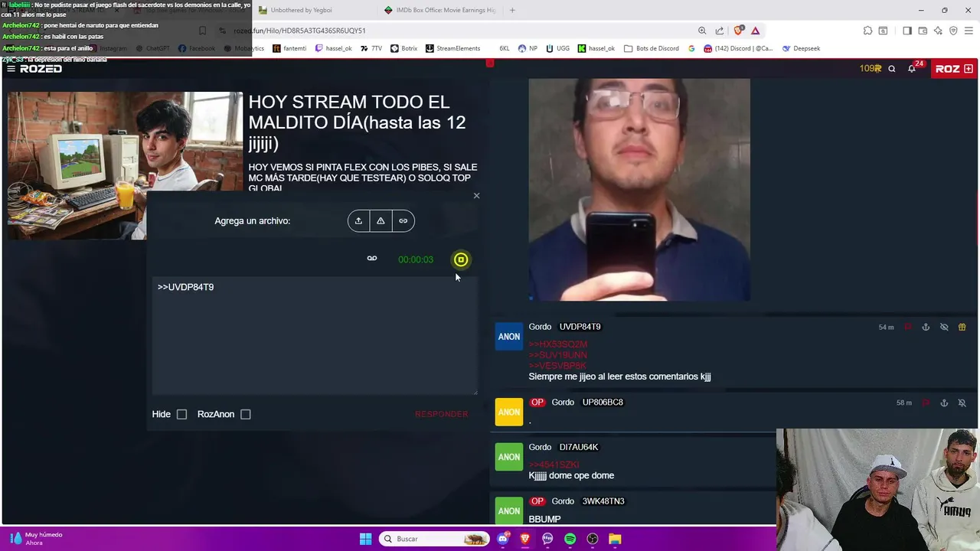
Task: Click the browser zoom magnifier icon
Action: click(x=702, y=31)
